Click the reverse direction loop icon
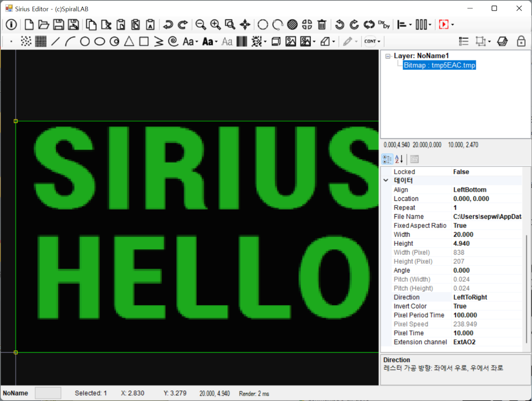This screenshot has width=532, height=401. (369, 25)
